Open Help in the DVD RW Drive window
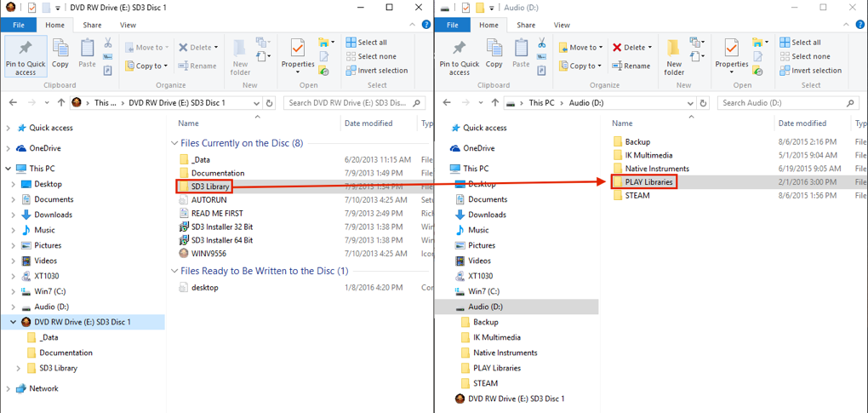This screenshot has width=868, height=413. (x=427, y=26)
